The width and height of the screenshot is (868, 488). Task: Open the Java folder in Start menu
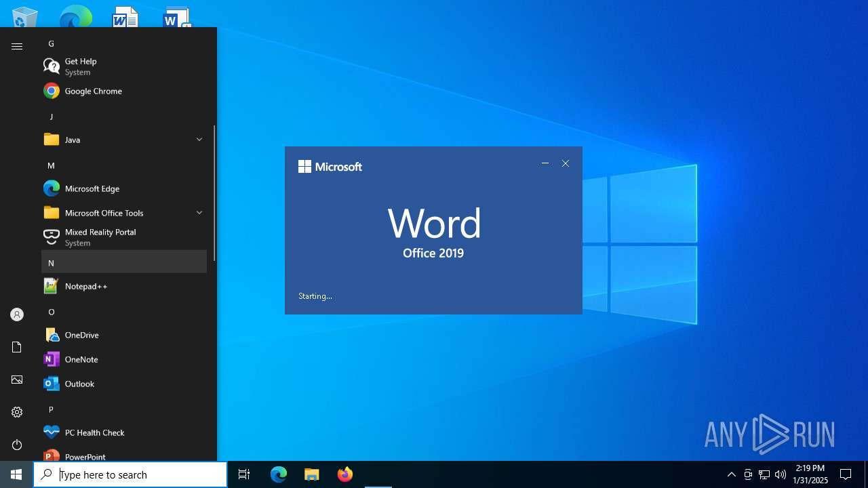click(x=124, y=140)
